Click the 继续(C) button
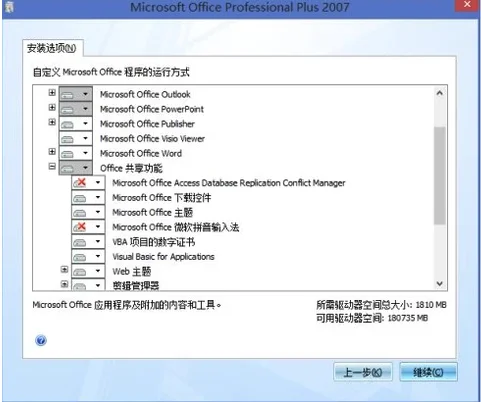Image resolution: width=481 pixels, height=402 pixels. click(x=428, y=372)
